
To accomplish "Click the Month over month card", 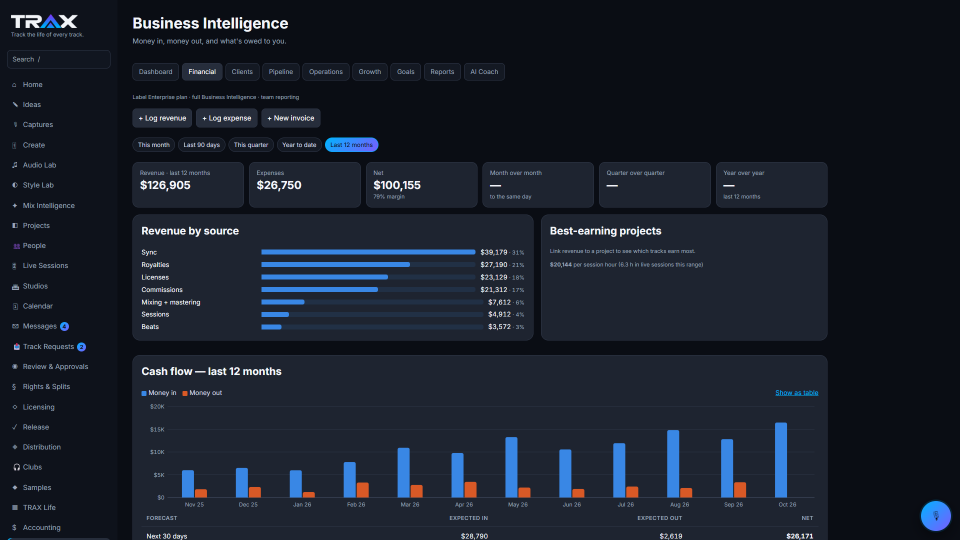I will [538, 185].
